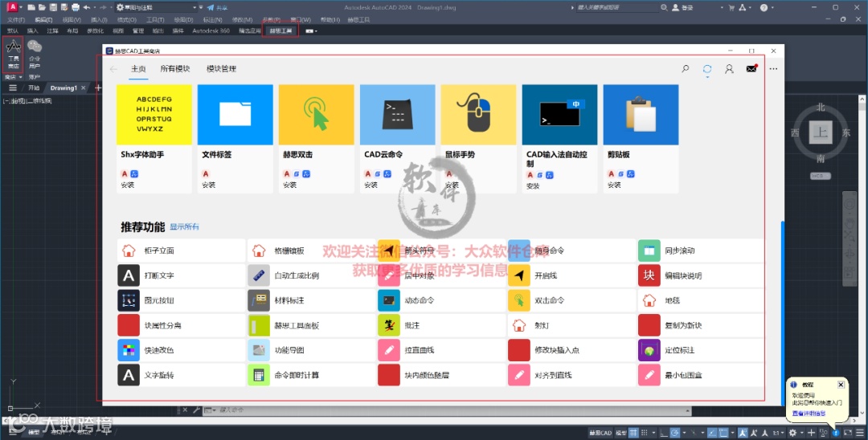Open the 文件(F) menu

click(16, 20)
